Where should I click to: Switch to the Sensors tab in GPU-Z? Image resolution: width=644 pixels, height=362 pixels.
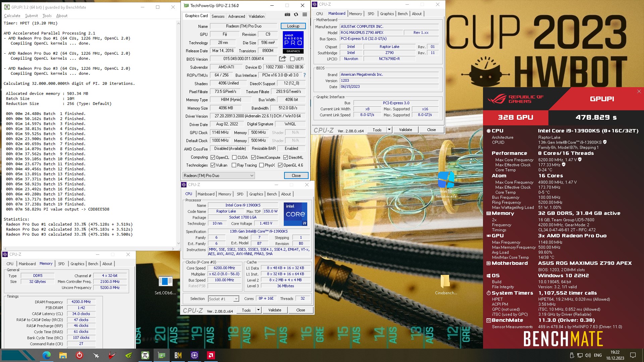(218, 16)
